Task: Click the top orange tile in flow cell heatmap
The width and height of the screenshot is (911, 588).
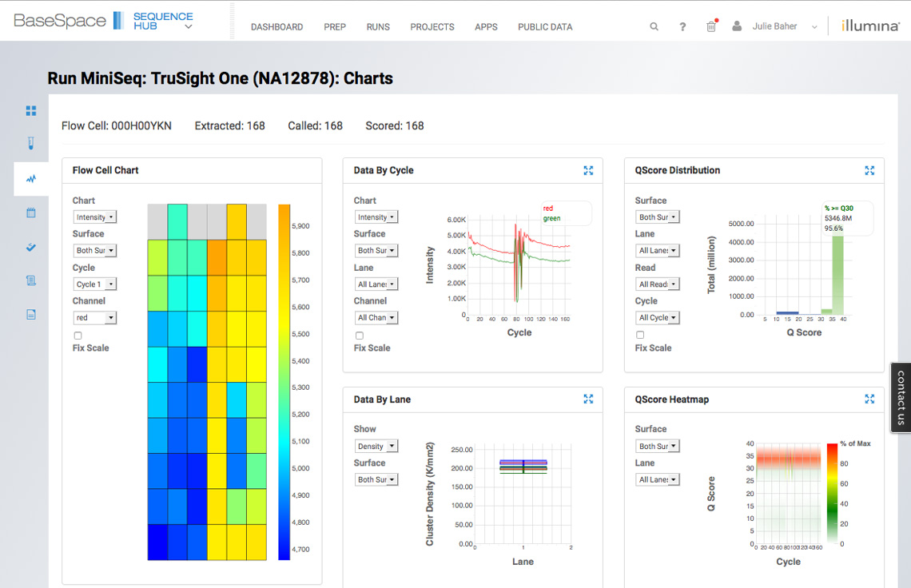Action: pos(237,221)
